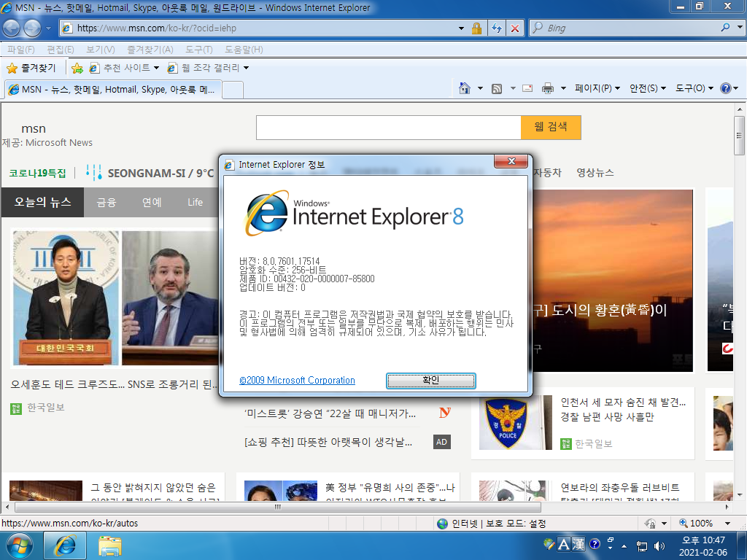
Task: Open the 즐겨찾기(A) menu
Action: pyautogui.click(x=150, y=50)
